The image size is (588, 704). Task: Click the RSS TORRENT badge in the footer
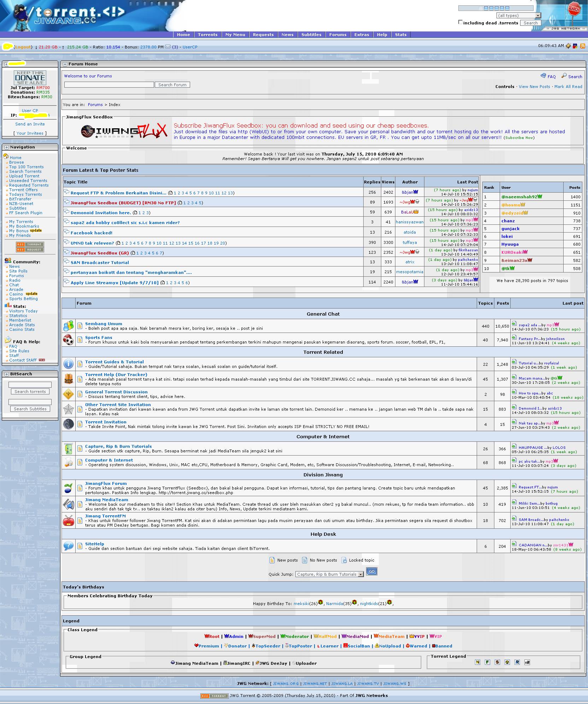click(214, 696)
